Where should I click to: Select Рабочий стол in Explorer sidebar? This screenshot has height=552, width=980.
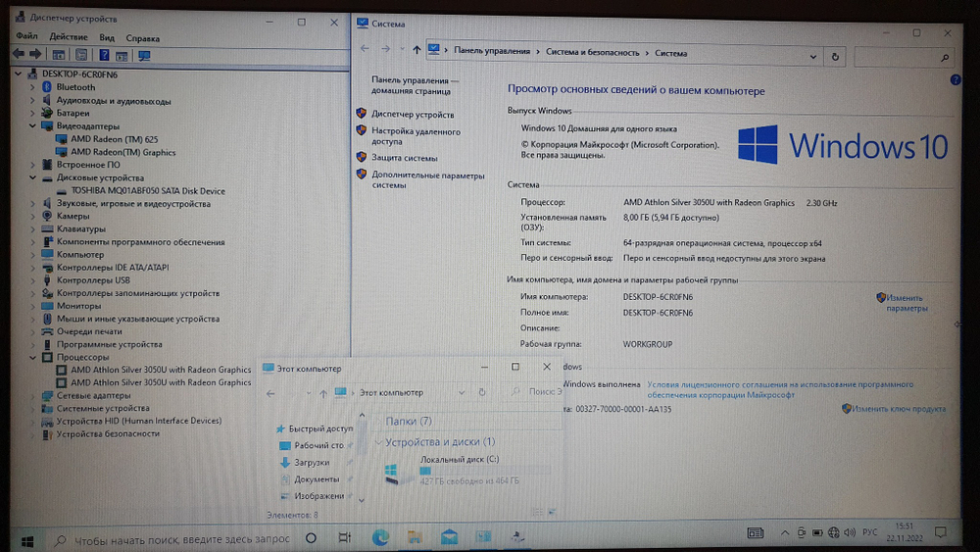(x=318, y=446)
